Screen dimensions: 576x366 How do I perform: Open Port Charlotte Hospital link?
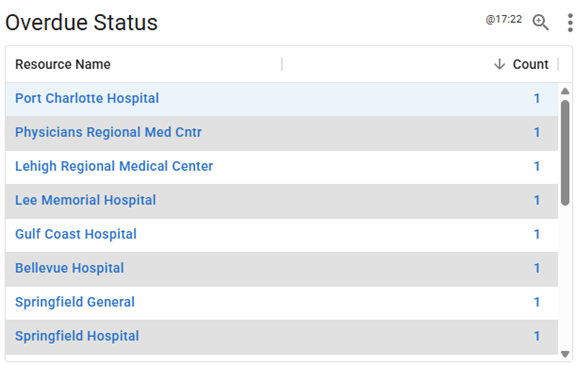click(x=87, y=98)
